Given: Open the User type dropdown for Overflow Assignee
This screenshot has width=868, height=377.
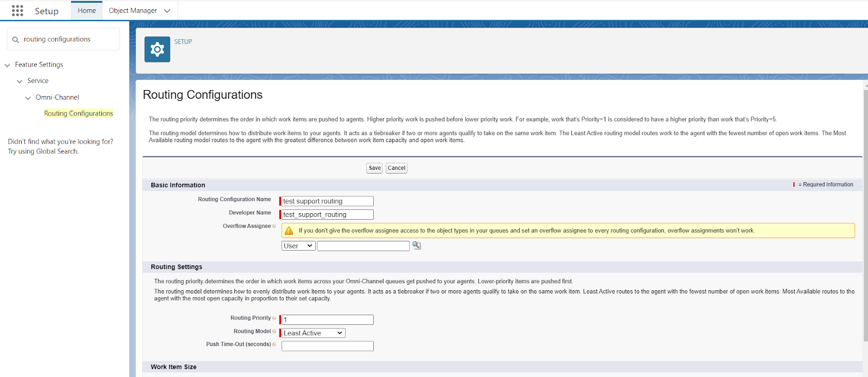Looking at the screenshot, I should 298,246.
